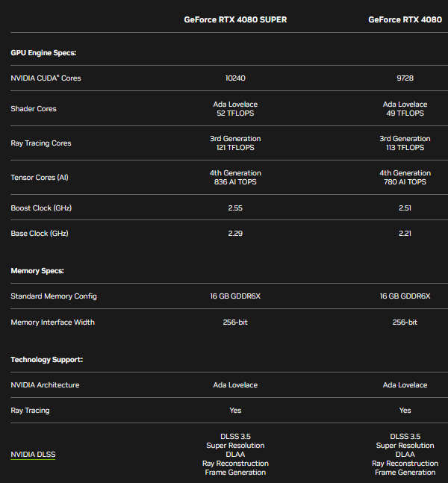Click the Base Clock (GHz) label
The width and height of the screenshot is (448, 483).
pyautogui.click(x=40, y=233)
